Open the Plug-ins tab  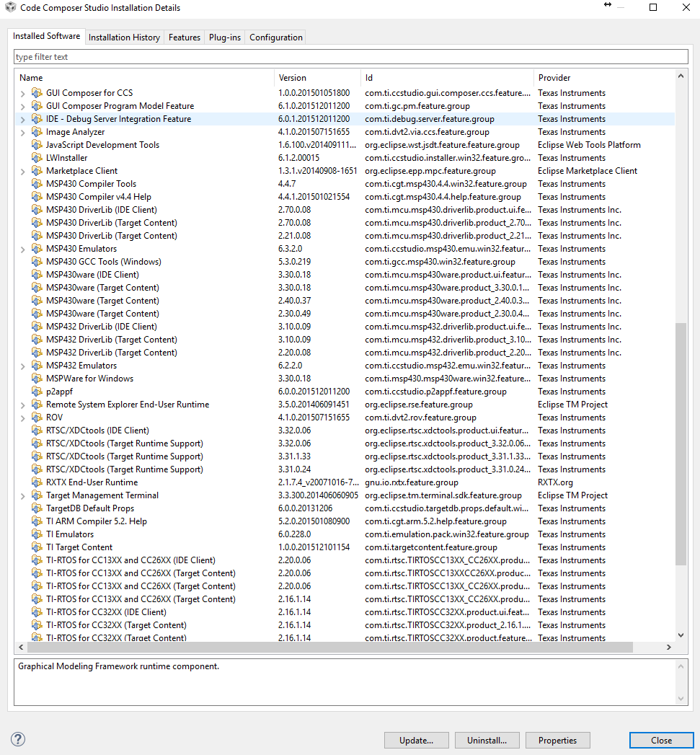[225, 37]
